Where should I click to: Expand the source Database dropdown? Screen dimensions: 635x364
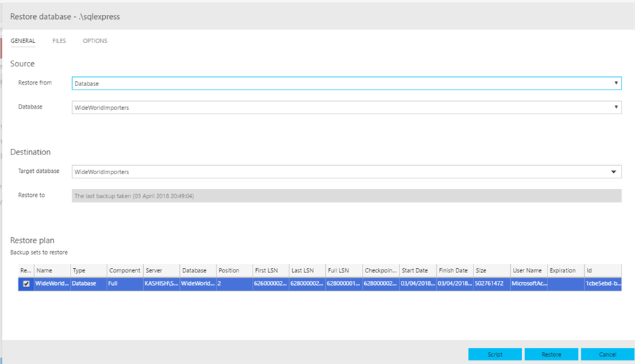(346, 107)
